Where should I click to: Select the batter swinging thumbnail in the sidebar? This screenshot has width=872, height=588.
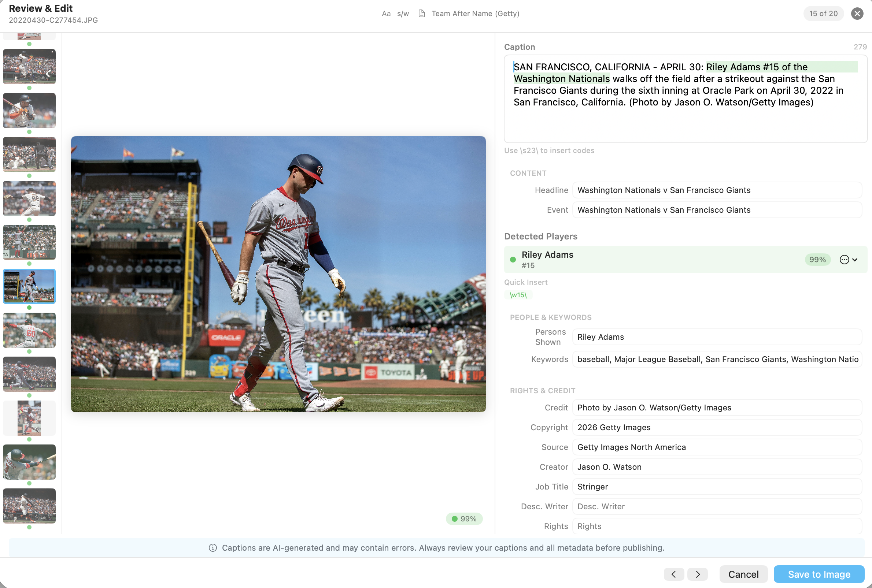(29, 462)
